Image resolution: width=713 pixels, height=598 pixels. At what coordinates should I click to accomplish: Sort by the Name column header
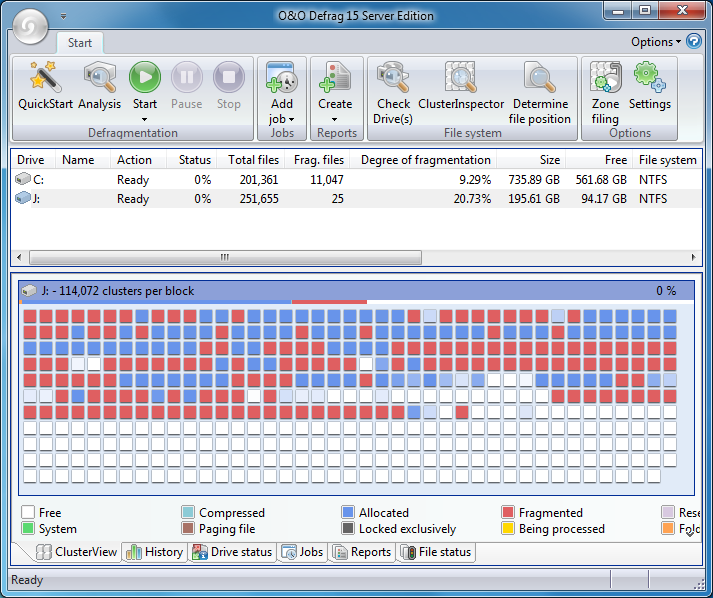click(83, 160)
